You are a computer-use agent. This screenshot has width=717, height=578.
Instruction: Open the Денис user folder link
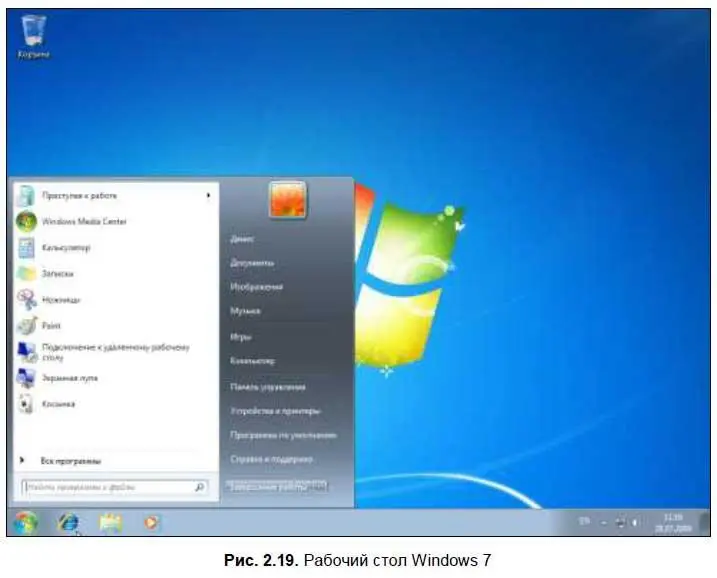pos(242,239)
